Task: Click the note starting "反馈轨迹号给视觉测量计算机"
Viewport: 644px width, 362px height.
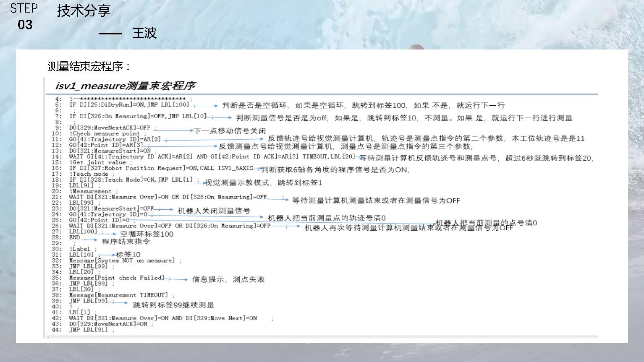Action: [x=426, y=138]
